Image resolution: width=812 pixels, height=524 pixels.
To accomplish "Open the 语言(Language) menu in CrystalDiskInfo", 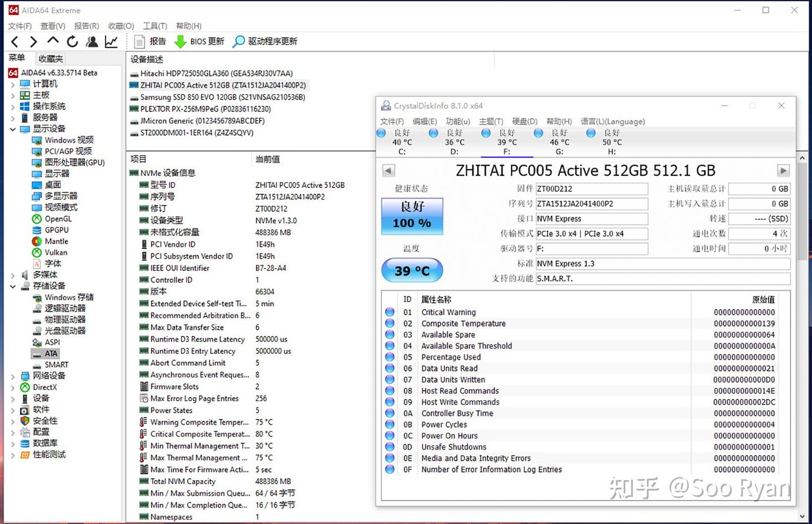I will 613,121.
